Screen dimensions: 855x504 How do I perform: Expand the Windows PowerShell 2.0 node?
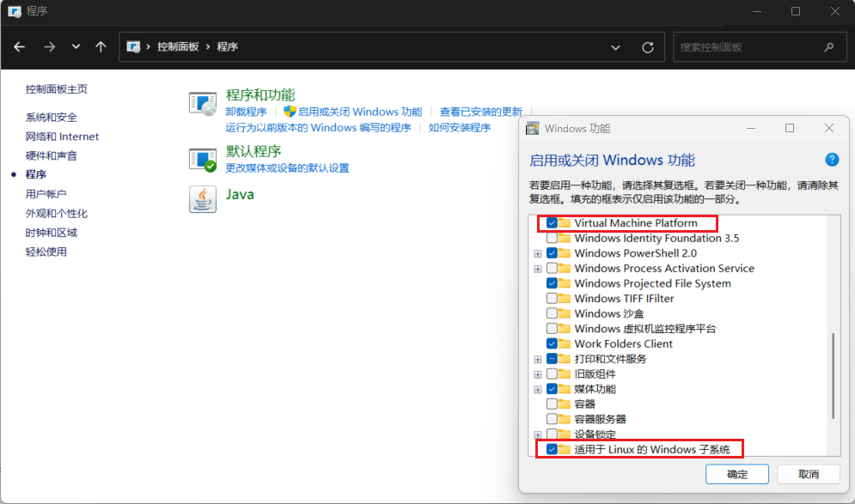[538, 253]
